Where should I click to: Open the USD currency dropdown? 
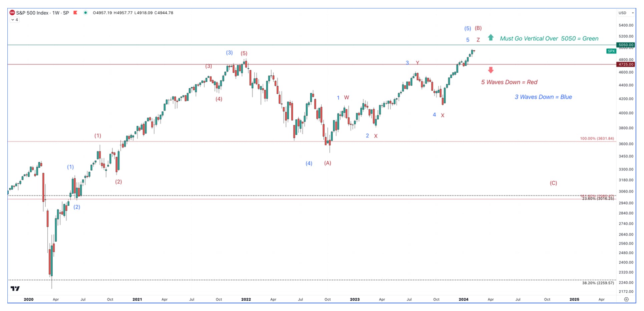(626, 13)
